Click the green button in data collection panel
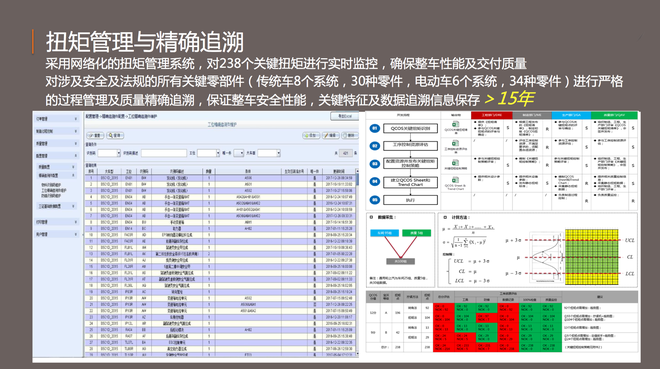The width and height of the screenshot is (660, 369). pyautogui.click(x=416, y=233)
